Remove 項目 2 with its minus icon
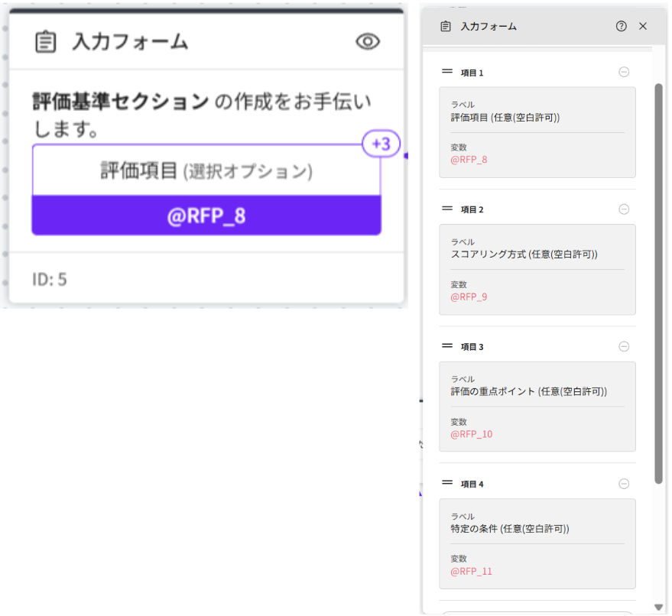This screenshot has height=616, width=672. click(x=624, y=209)
